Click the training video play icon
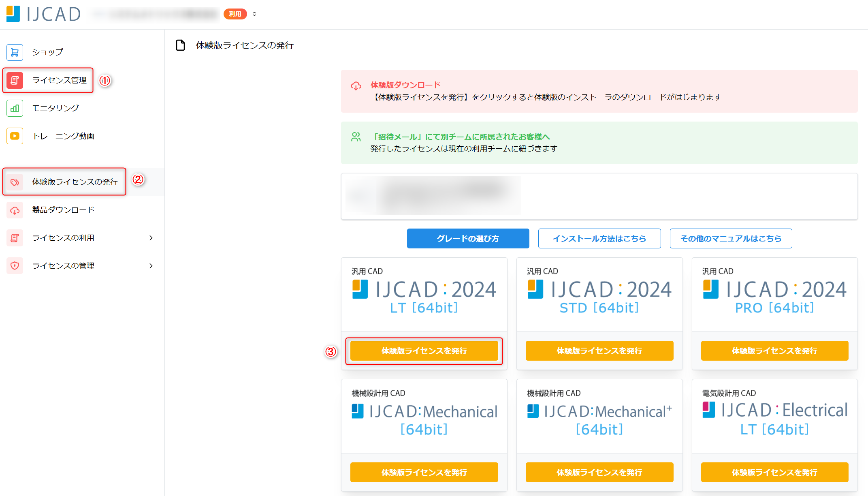868x496 pixels. click(15, 136)
